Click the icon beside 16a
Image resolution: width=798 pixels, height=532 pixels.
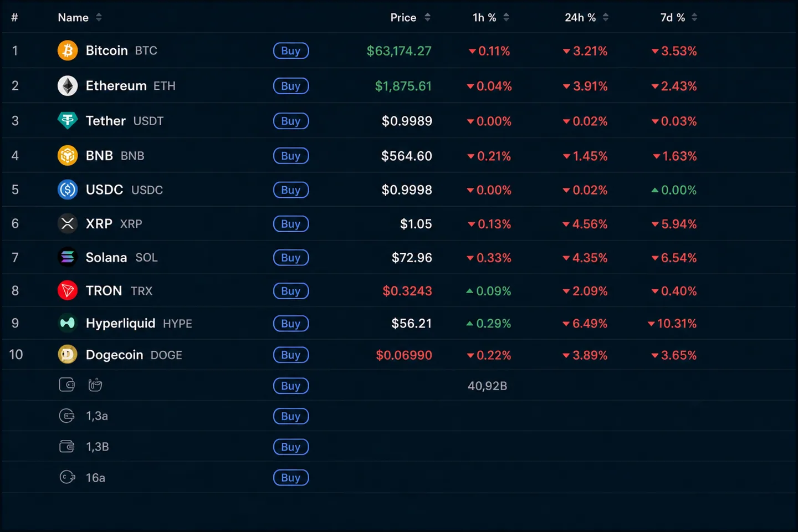[67, 477]
